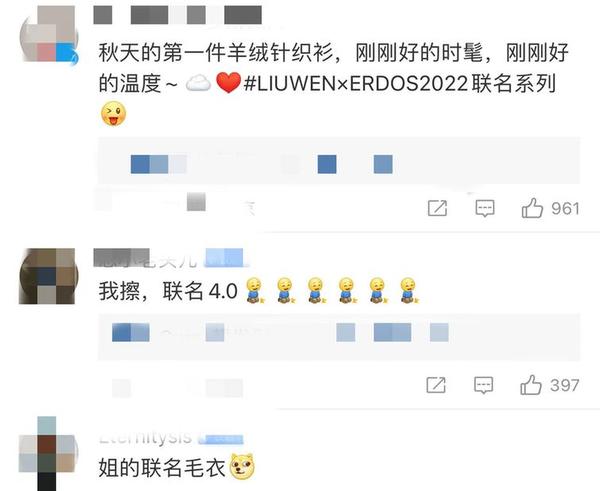This screenshot has height=491, width=600.
Task: Open the #LIUWEN×ERDOS2022联名系列 hashtag
Action: 399,83
